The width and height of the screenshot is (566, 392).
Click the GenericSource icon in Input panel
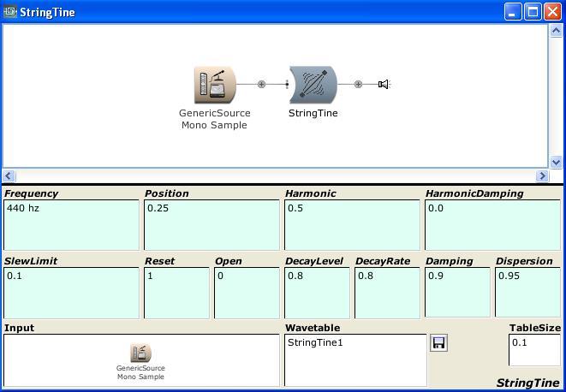tap(140, 353)
